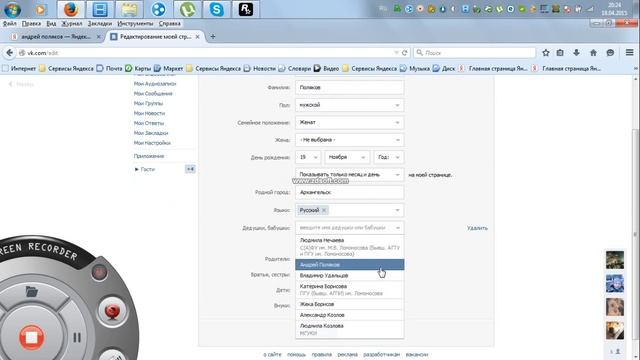Switch to the андрей поляков Yandex tab
The image size is (640, 360).
[56, 37]
